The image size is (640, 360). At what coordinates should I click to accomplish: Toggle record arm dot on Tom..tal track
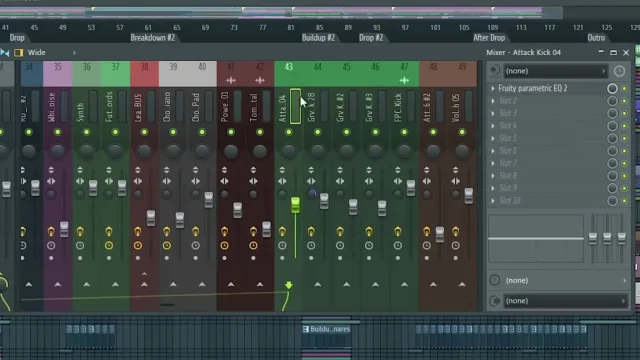(253, 258)
